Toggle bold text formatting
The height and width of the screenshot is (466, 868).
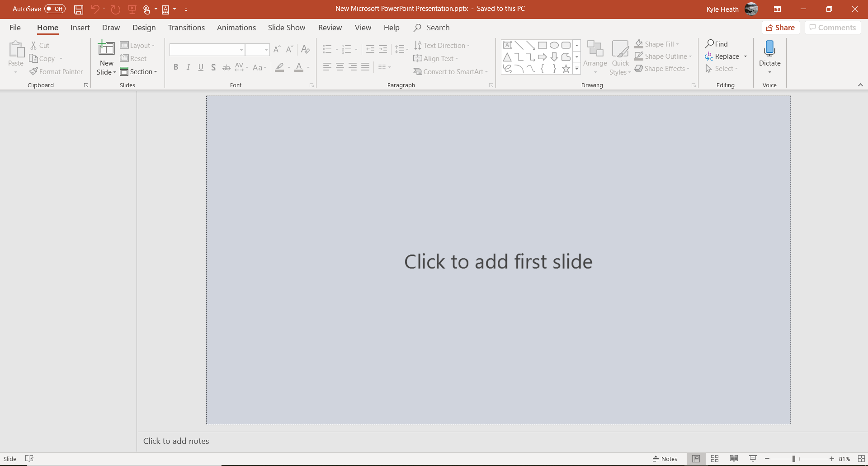pyautogui.click(x=176, y=67)
